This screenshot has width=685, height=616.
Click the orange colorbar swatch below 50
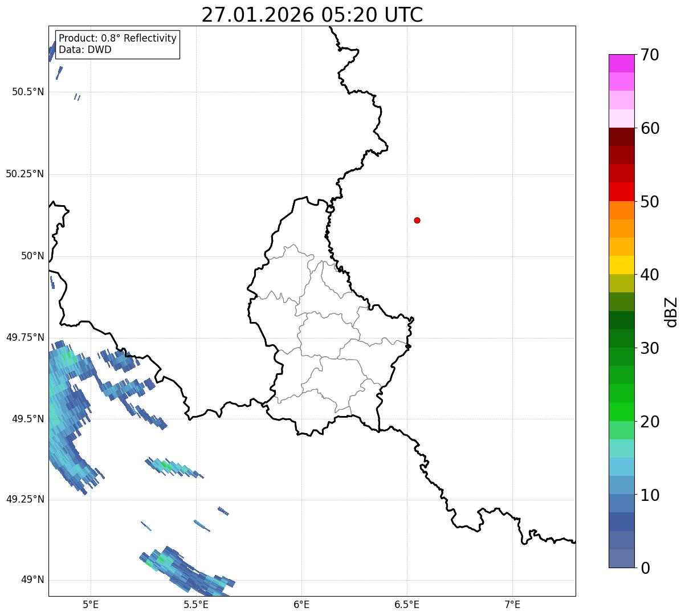[x=621, y=210]
